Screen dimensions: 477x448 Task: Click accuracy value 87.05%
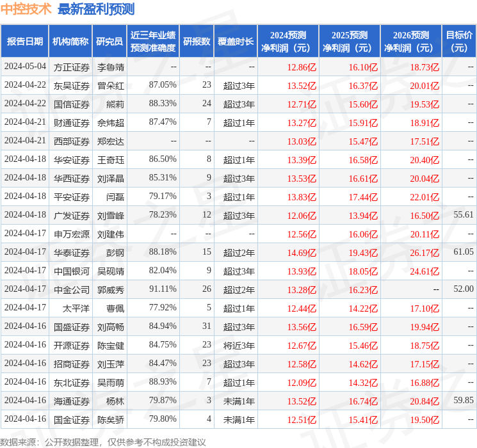163,85
